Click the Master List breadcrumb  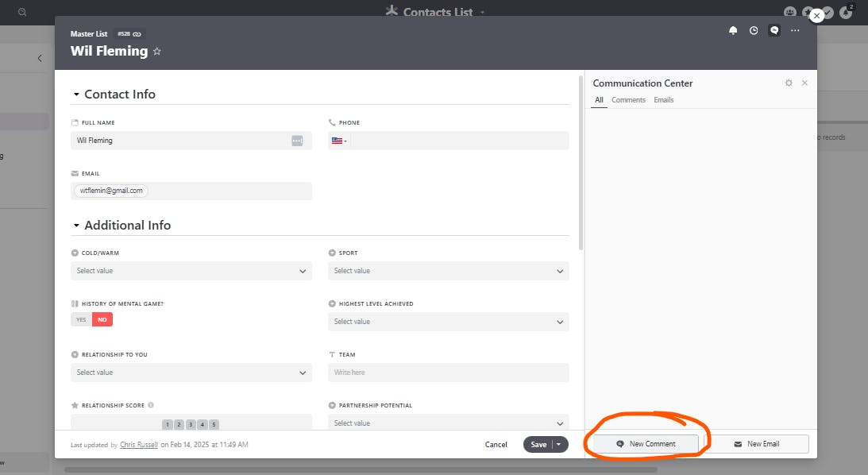pos(89,34)
